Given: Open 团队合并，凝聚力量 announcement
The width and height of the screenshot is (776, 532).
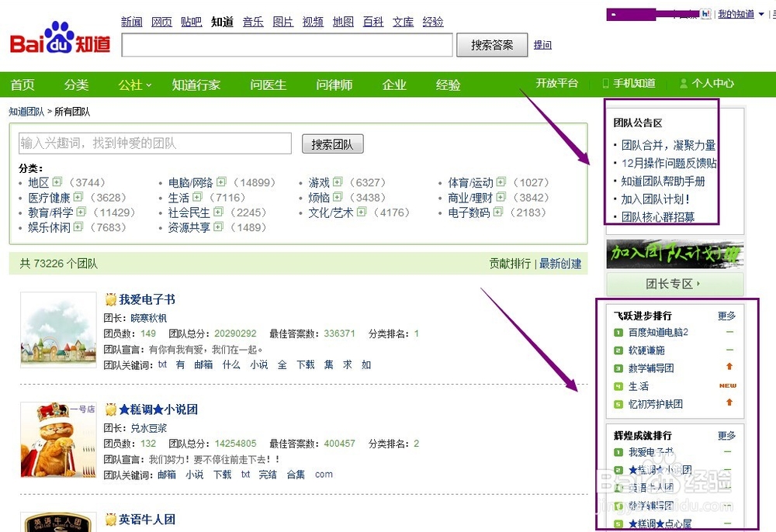Looking at the screenshot, I should click(x=669, y=145).
